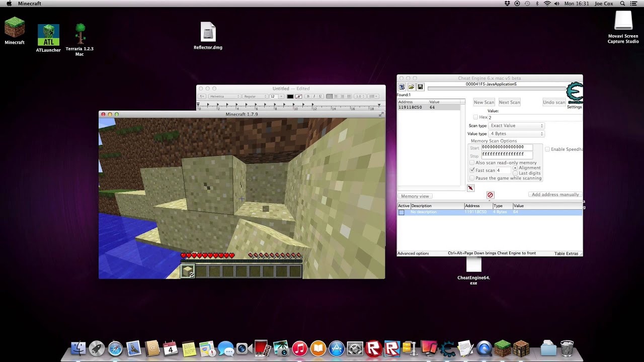This screenshot has width=644, height=362.
Task: Open list bullets dropdown in TextEdit
Action: (x=373, y=97)
